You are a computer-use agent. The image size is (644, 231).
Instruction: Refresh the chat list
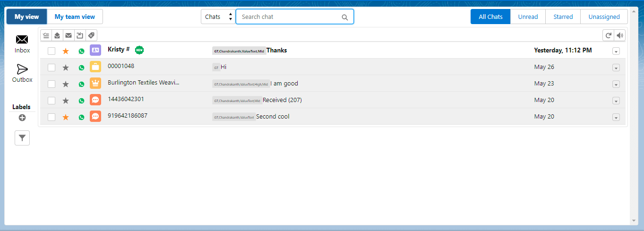(609, 35)
